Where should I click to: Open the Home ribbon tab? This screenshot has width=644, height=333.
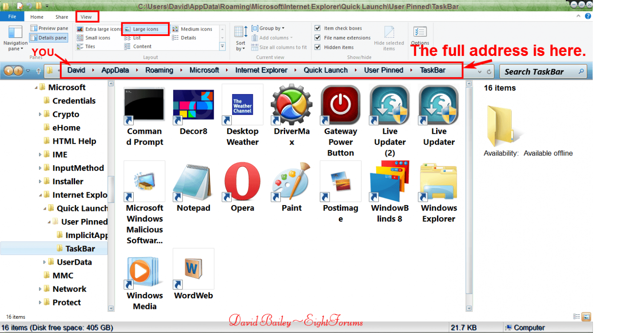[37, 17]
